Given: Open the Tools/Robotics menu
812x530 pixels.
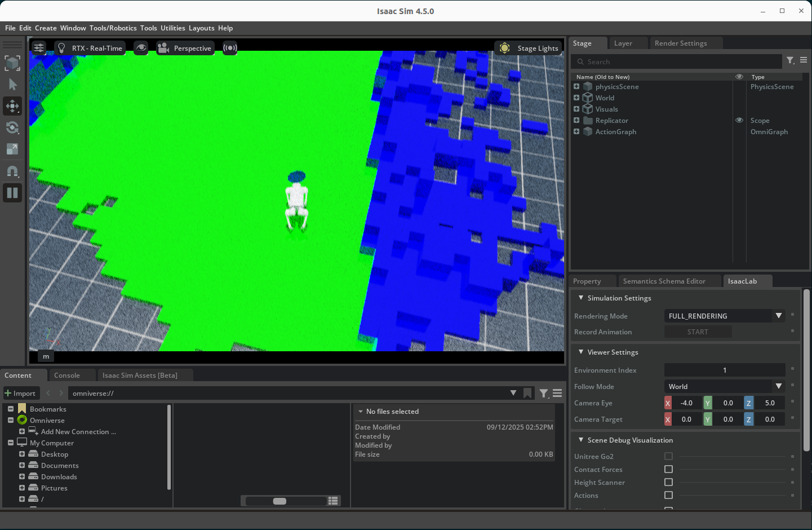Looking at the screenshot, I should 113,28.
